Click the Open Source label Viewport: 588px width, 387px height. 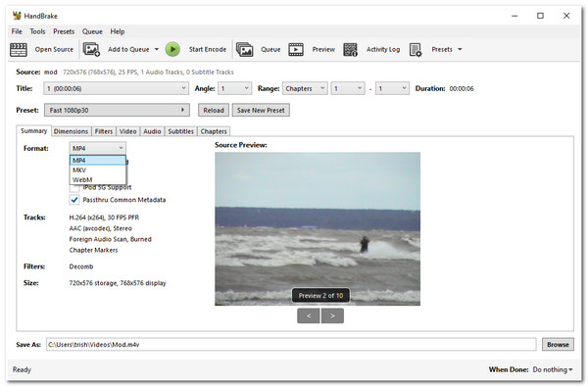[54, 50]
